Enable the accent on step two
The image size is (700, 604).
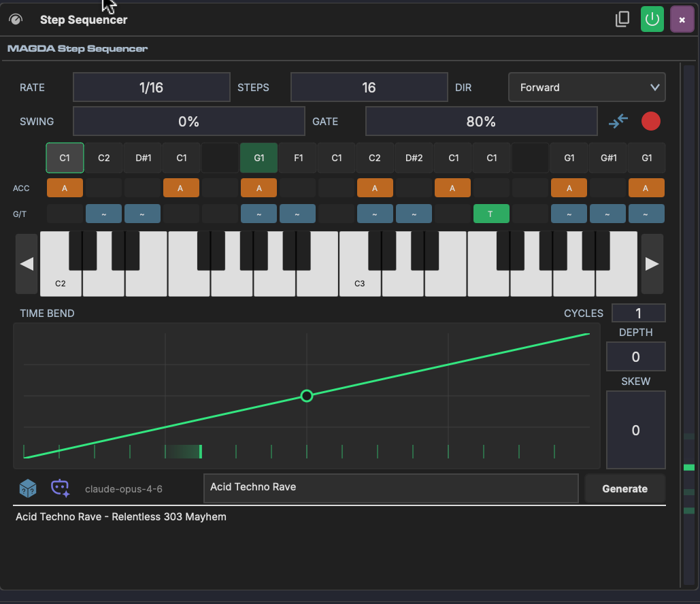tap(103, 188)
